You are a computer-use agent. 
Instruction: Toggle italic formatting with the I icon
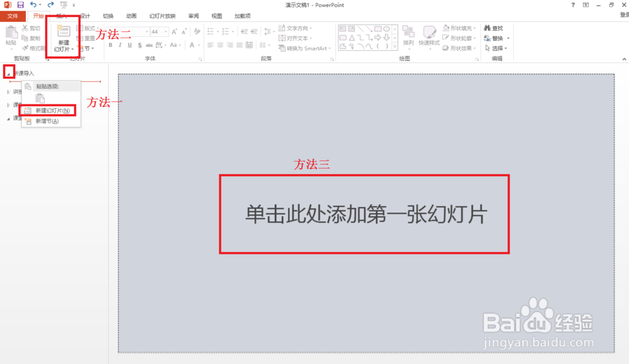(120, 45)
